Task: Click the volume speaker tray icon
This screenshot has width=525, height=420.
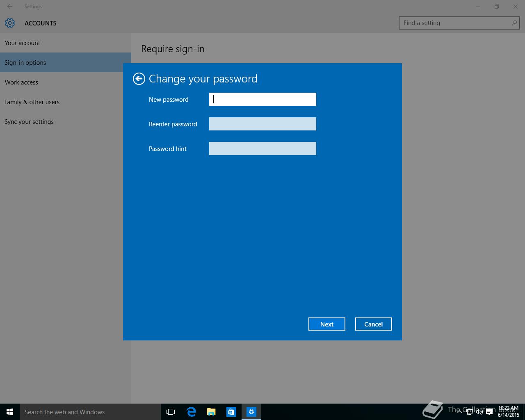Action: (x=479, y=412)
